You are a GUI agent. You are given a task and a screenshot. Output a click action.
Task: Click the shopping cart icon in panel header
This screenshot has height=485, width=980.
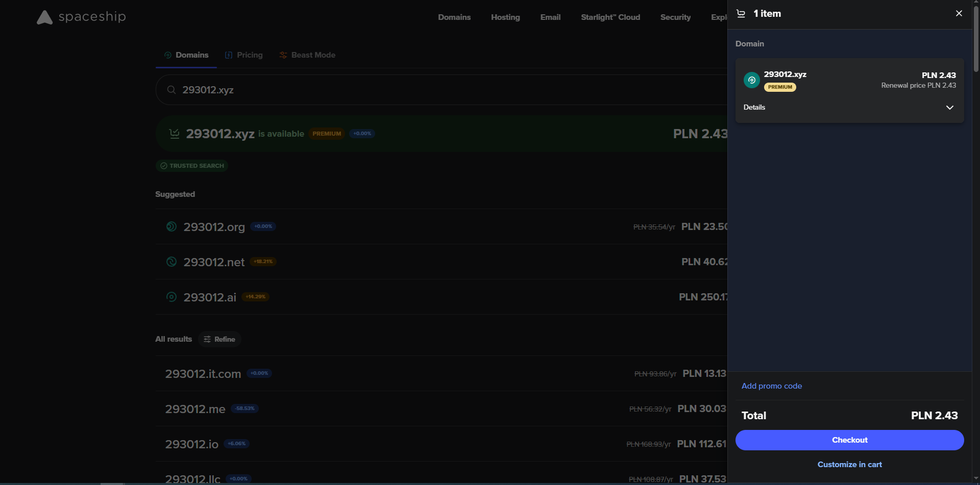click(x=741, y=14)
